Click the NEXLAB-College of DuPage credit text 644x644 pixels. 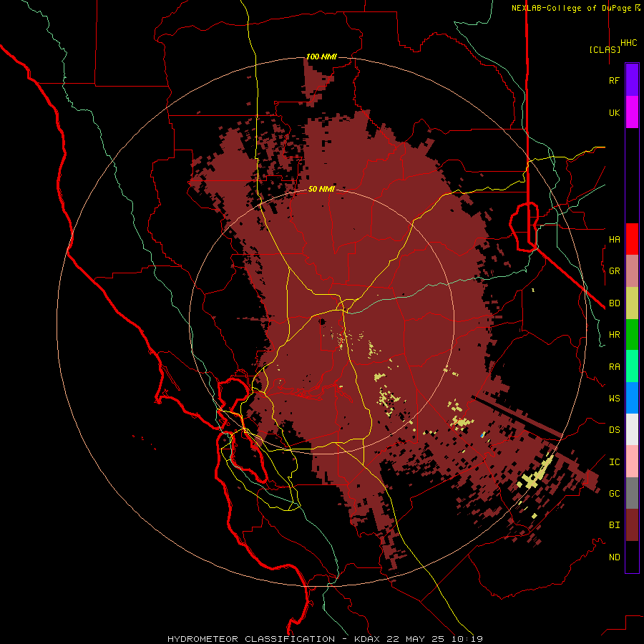(576, 8)
